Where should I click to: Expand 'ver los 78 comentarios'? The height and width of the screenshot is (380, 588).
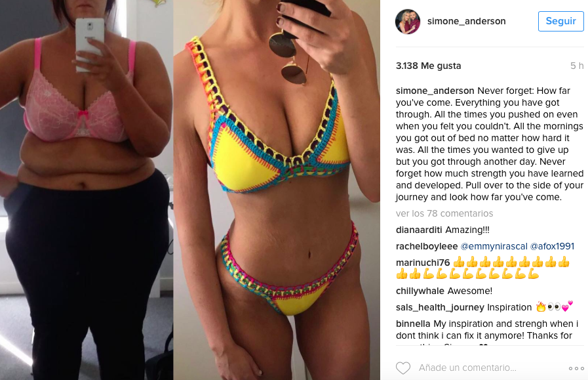[444, 213]
